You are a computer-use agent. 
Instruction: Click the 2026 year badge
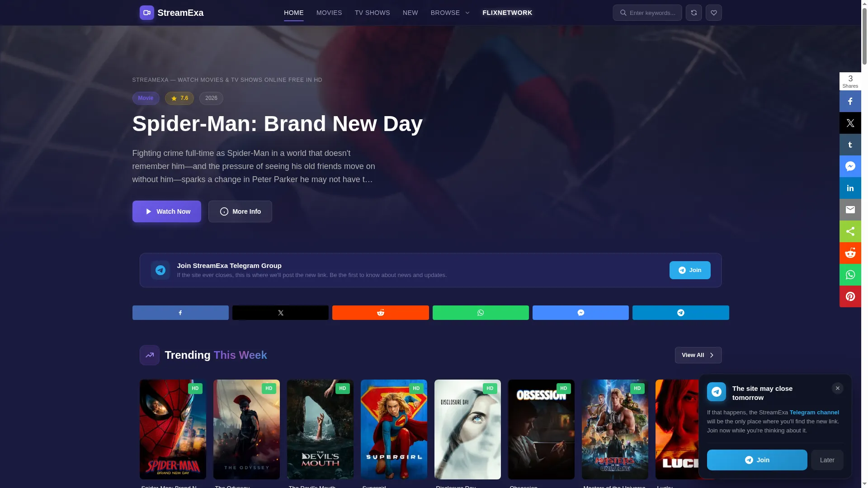211,98
